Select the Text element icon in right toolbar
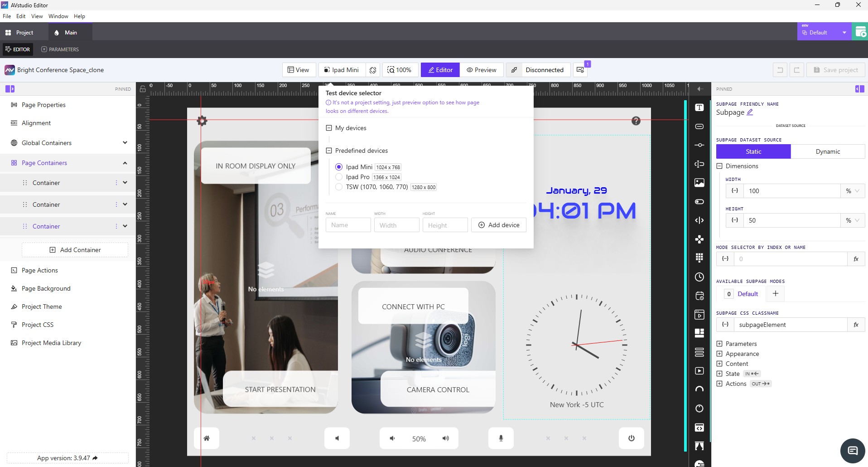 point(699,107)
